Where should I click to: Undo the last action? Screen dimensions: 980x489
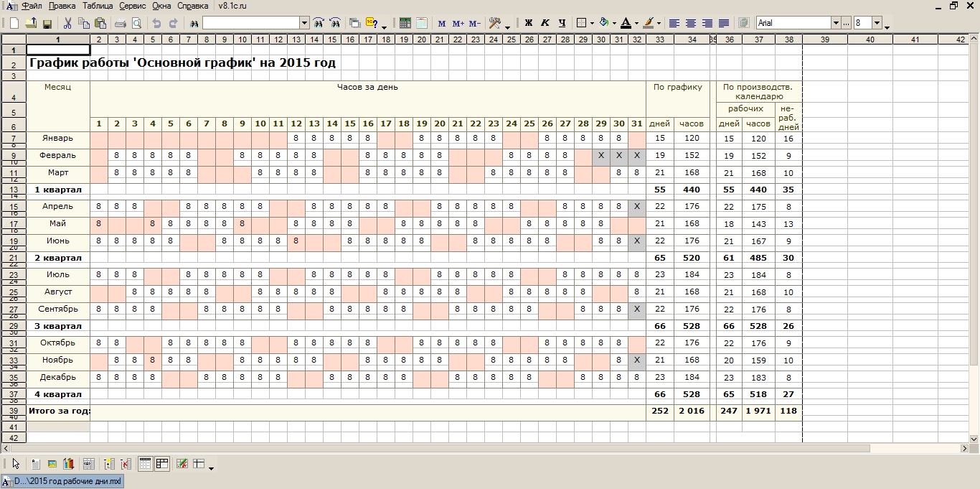(156, 23)
